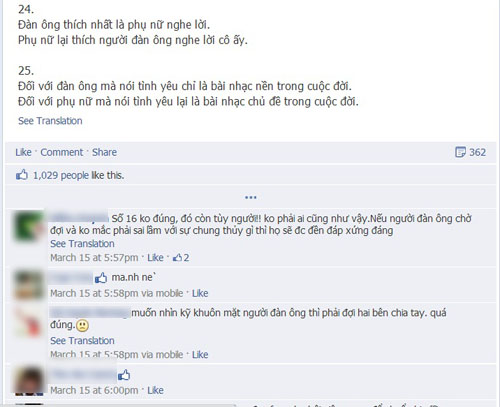Open the 'March 15 at 5:57pm' timestamp
This screenshot has height=407, width=500.
point(94,258)
